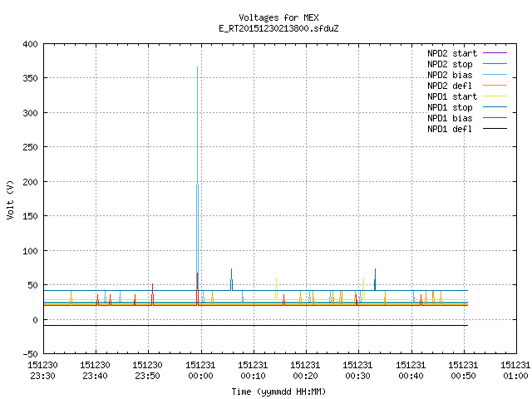Click the 151231 00:40 time tick label
Screen dimensions: 532x399
click(411, 371)
